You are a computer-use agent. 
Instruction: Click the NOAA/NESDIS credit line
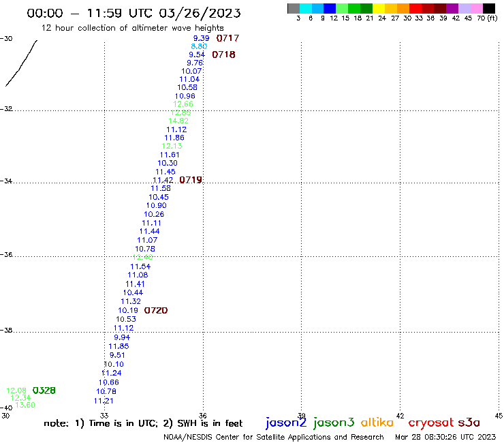(274, 437)
